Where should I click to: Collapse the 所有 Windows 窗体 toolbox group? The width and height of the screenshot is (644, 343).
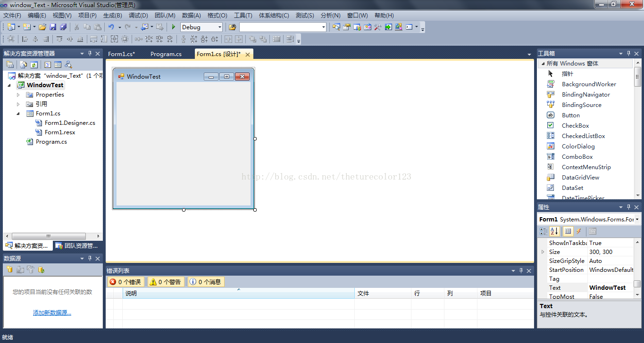coord(543,63)
